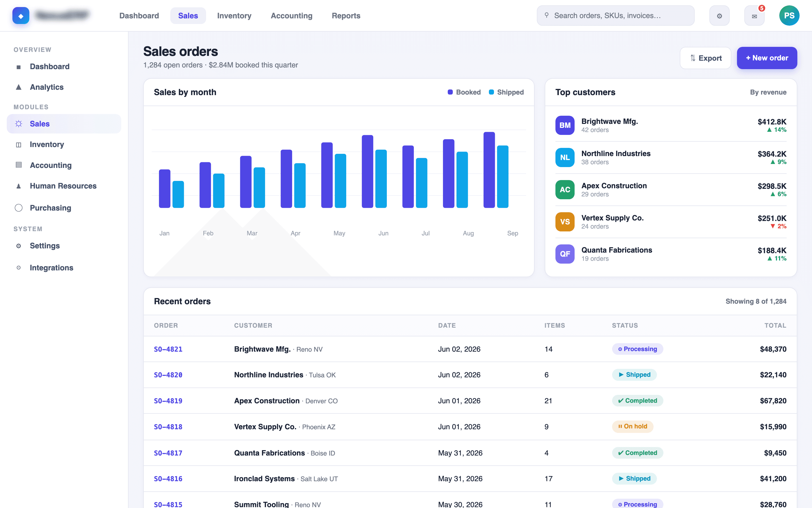Click the sidebar Settings gear icon

tap(19, 246)
